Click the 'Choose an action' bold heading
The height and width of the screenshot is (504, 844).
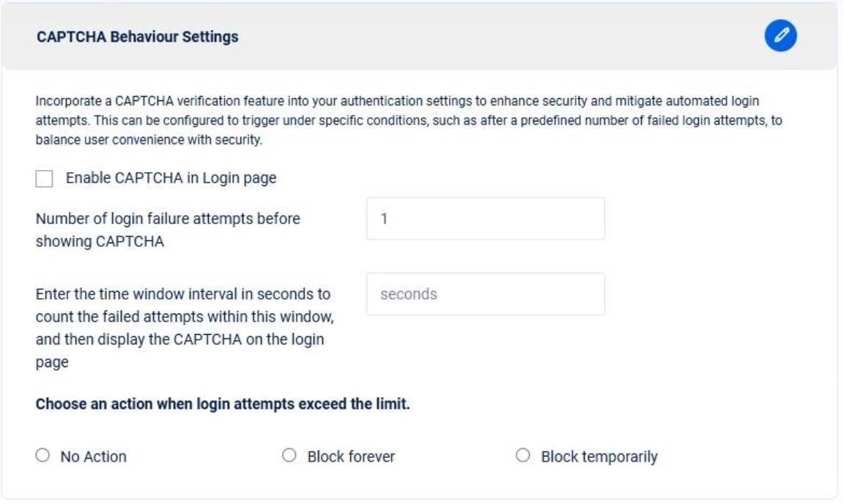point(223,404)
